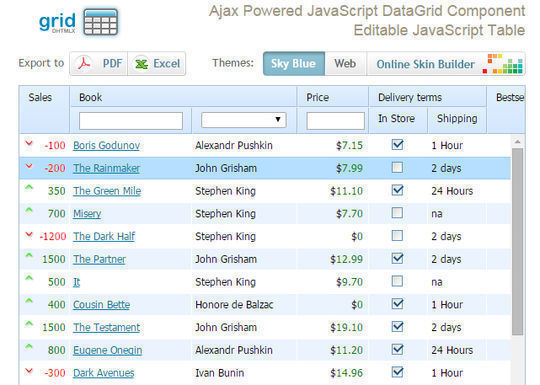Sort by the Book column header

(x=91, y=97)
